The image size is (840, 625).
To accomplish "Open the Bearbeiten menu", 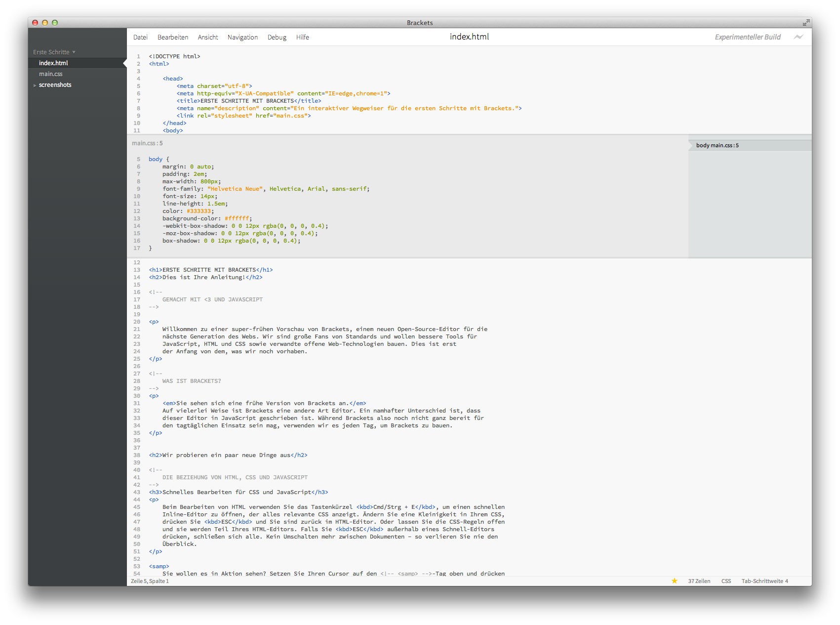I will pyautogui.click(x=172, y=38).
